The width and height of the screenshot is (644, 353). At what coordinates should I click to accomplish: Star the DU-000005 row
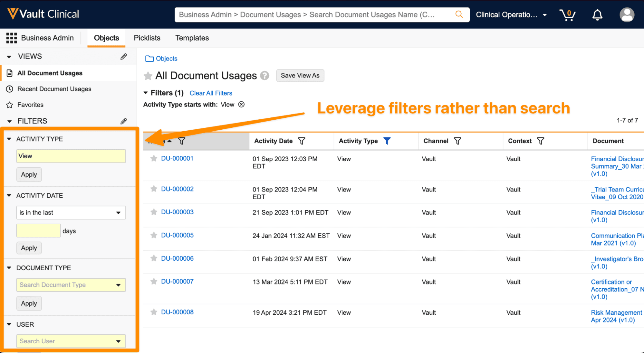point(154,235)
